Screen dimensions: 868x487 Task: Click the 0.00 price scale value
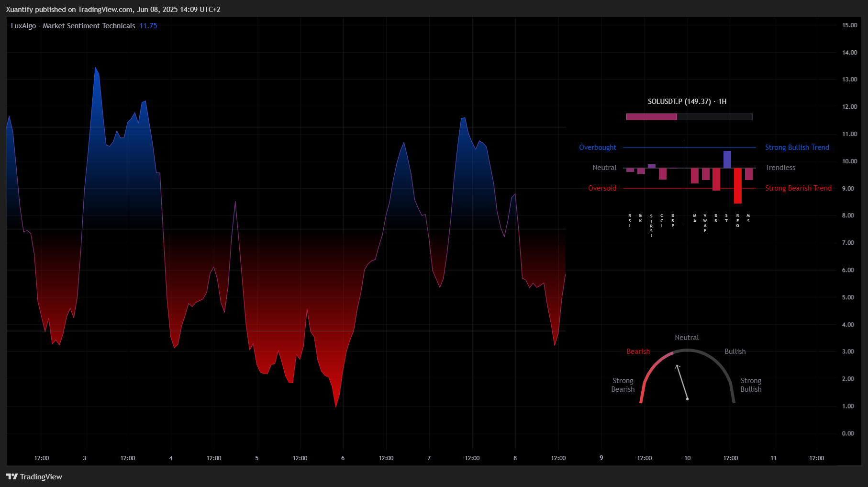848,433
